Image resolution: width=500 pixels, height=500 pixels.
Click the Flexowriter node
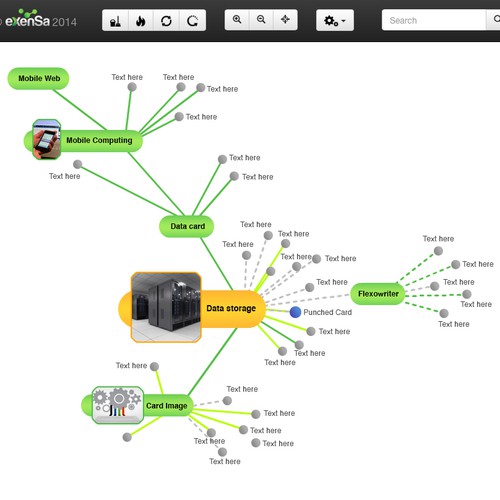coord(378,294)
